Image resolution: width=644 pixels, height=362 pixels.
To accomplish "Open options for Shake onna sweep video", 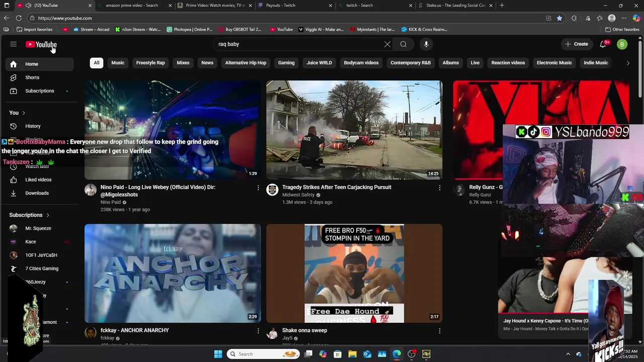I will pos(440,331).
